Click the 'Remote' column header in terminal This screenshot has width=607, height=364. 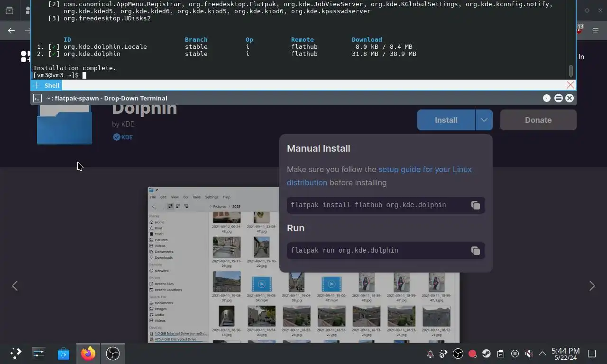(302, 40)
